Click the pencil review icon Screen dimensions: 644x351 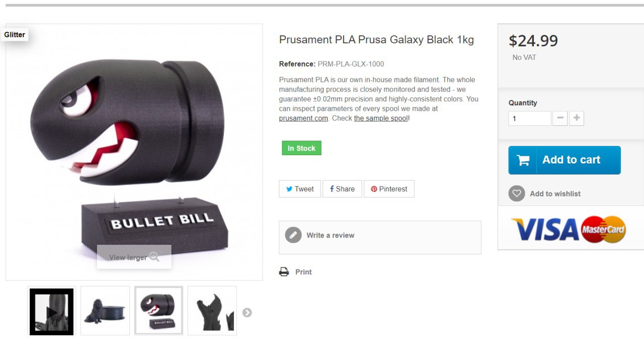pyautogui.click(x=293, y=235)
